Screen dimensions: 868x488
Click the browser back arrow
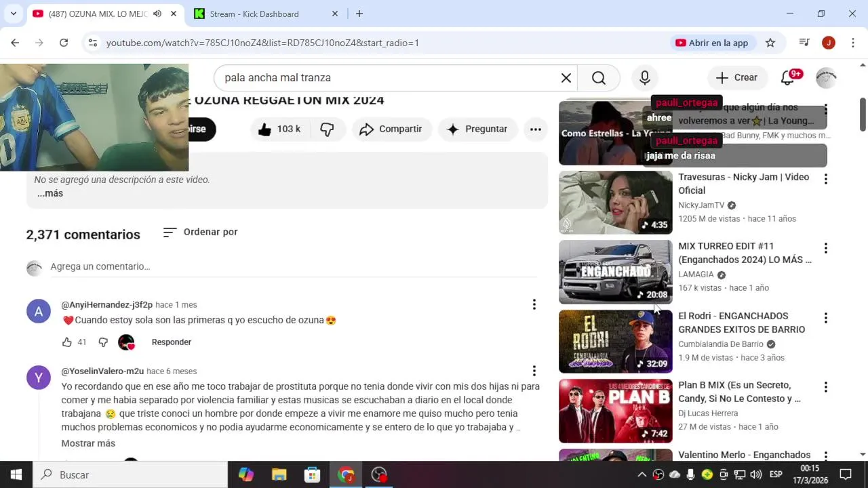[x=15, y=43]
